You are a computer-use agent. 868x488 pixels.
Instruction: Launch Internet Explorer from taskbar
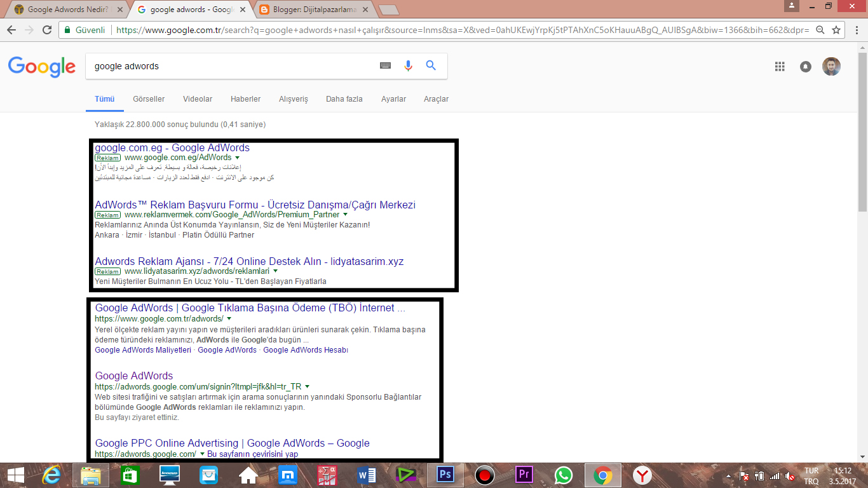51,475
